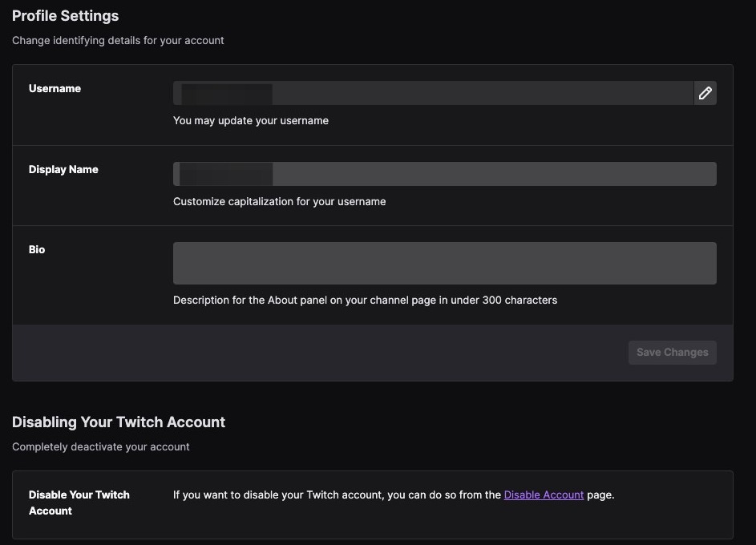Open the Disable Account link
The height and width of the screenshot is (545, 756).
coord(544,495)
